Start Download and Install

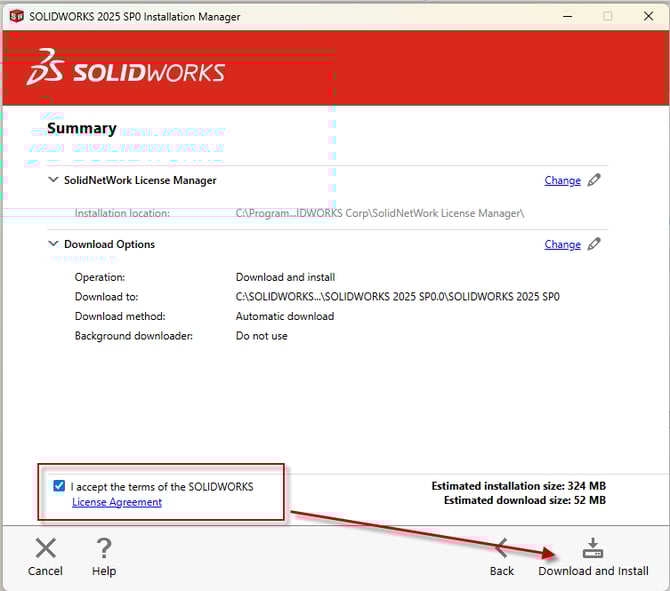point(593,548)
